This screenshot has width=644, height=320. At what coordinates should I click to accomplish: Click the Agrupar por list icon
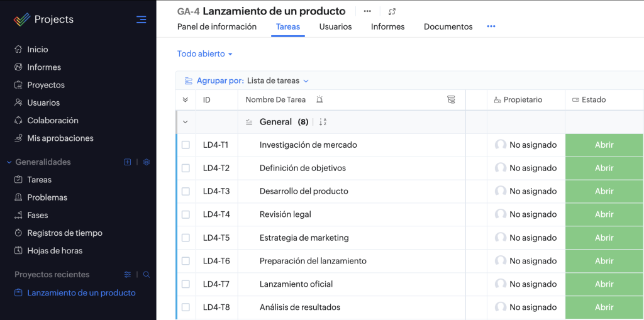[x=189, y=81]
